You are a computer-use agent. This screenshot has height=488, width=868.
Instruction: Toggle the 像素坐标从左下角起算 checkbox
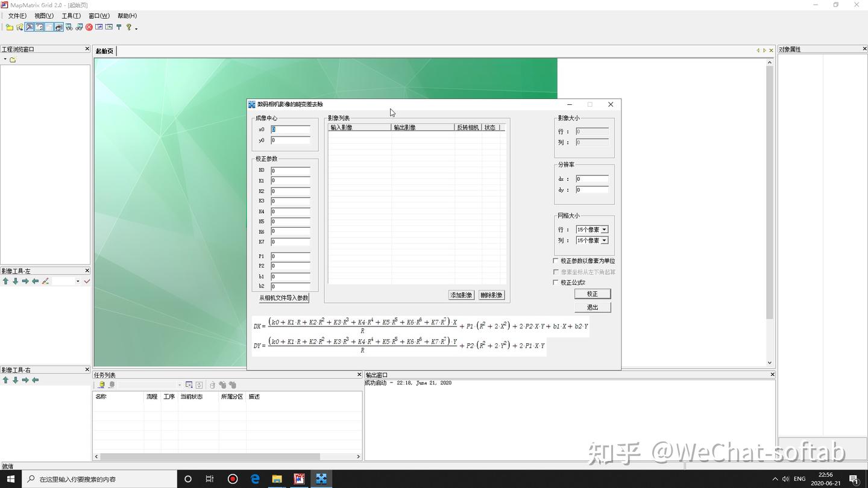pos(555,272)
